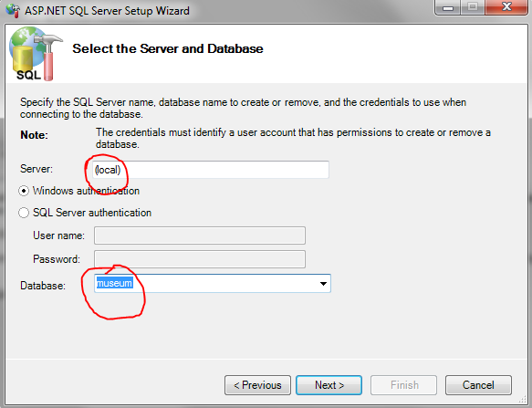Screen dimensions: 532x408
Task: Cancel the setup wizard
Action: 478,385
